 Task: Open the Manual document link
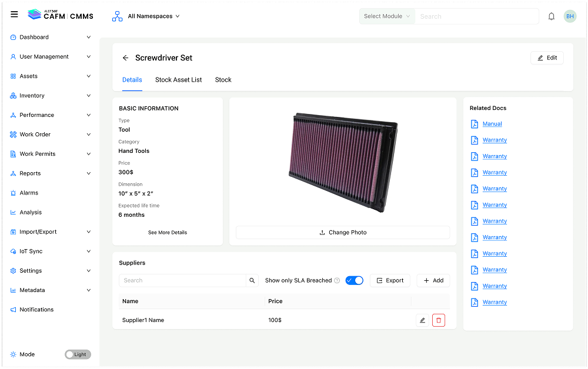click(x=492, y=124)
